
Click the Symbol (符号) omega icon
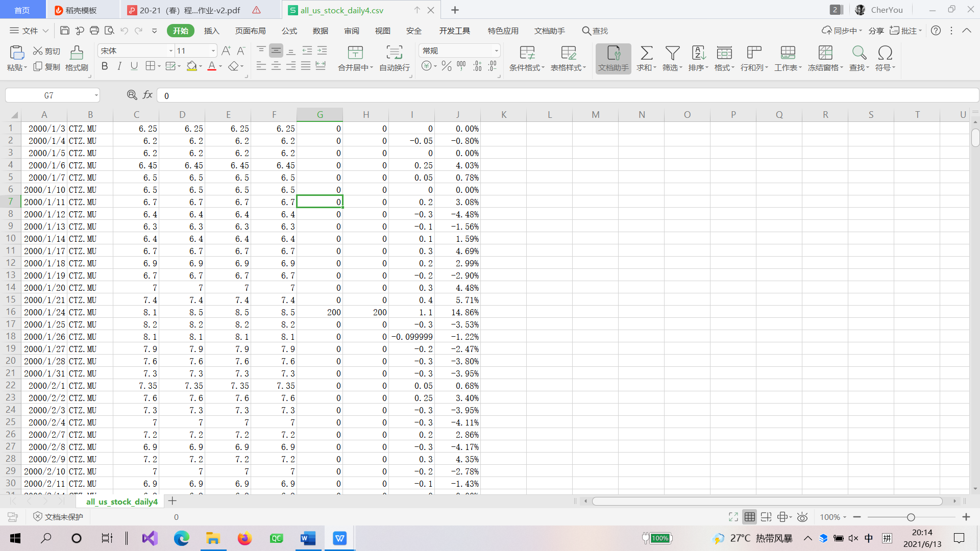click(x=885, y=53)
